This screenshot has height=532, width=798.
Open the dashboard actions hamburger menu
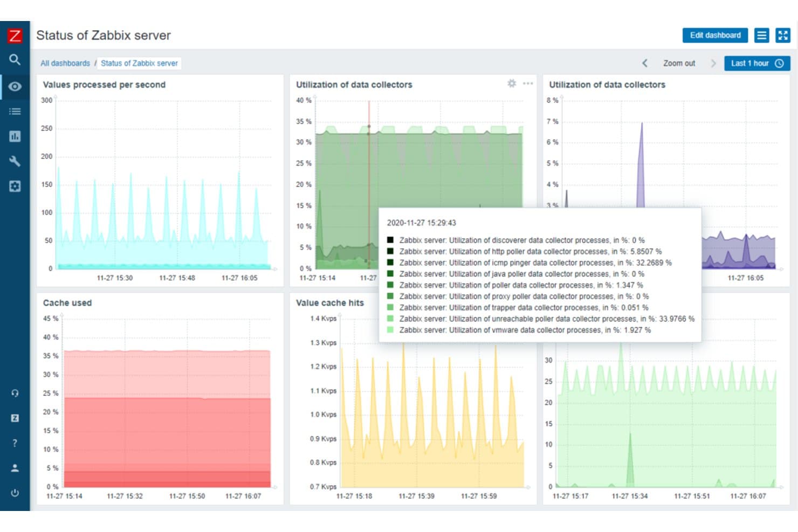coord(761,35)
